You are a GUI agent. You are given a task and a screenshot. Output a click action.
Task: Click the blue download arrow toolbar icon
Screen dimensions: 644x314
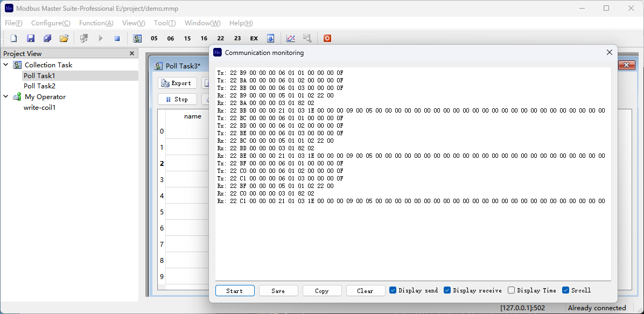pyautogui.click(x=271, y=38)
